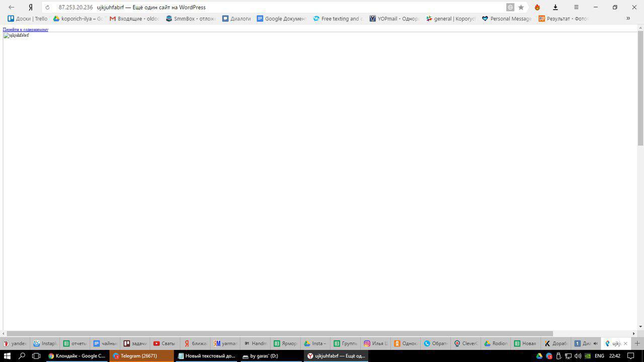This screenshot has height=362, width=644.
Task: Close the active ujkju tab
Action: pos(625,343)
